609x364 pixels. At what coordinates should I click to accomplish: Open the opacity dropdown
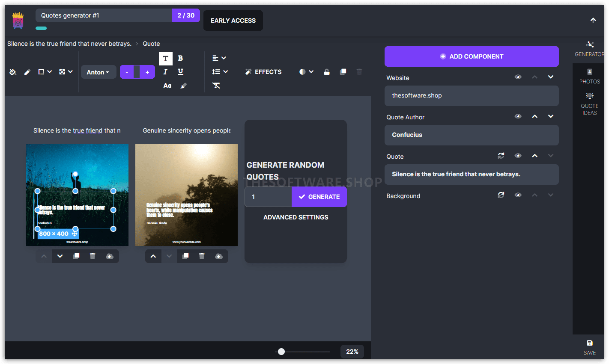pos(307,72)
